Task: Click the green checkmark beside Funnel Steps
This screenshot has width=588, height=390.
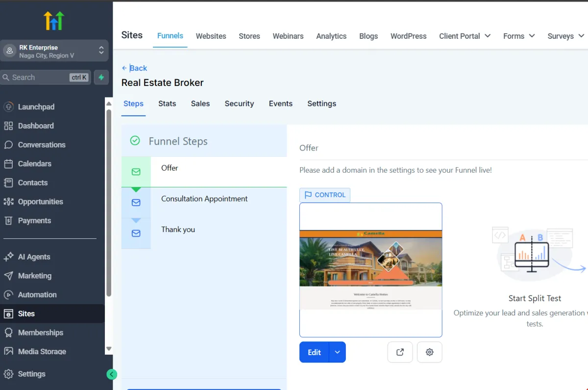Action: coord(135,141)
